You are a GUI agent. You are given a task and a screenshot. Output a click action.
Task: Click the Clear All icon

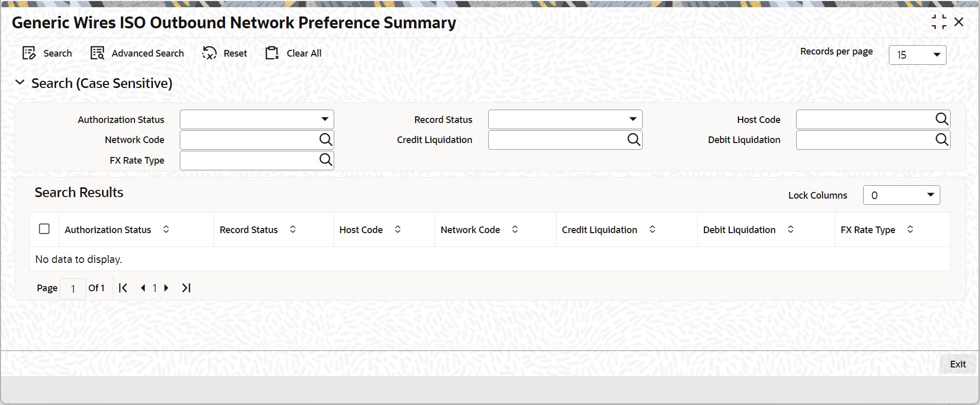pos(272,53)
